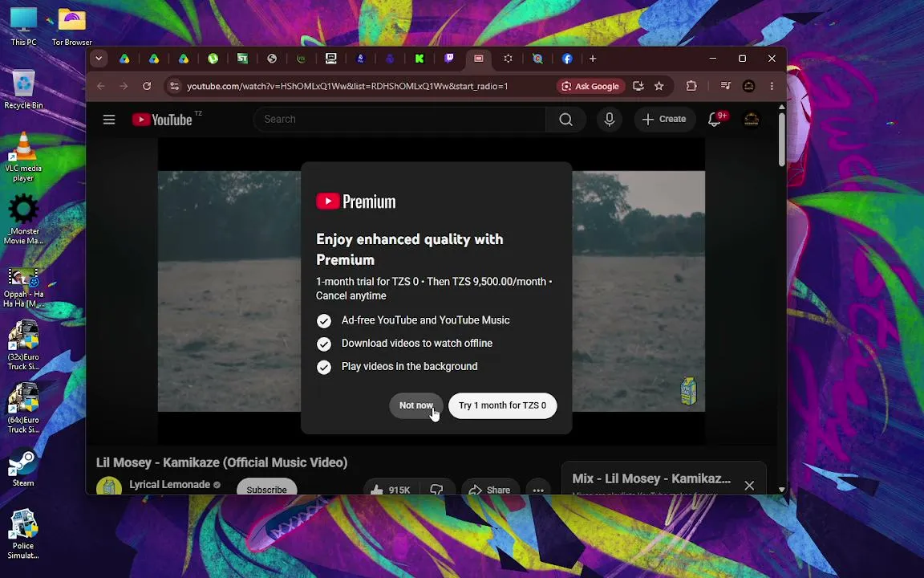Go to YouTube home via the logo
Viewport: 924px width, 578px height.
[162, 120]
